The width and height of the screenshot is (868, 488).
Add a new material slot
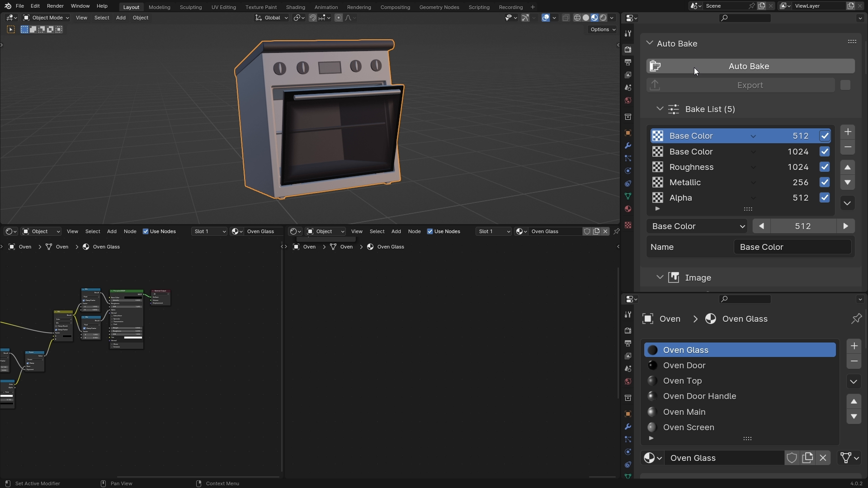point(854,346)
